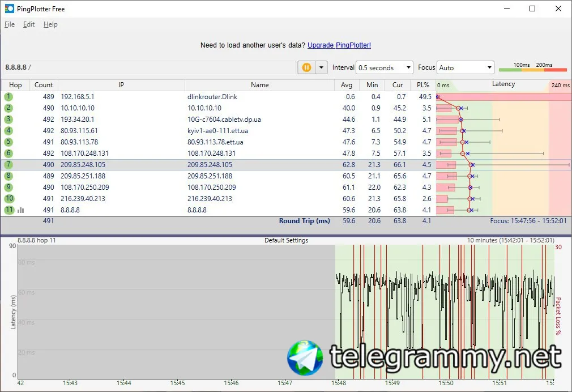Click the Upgrade PingPlotter! link
The width and height of the screenshot is (572, 392).
pyautogui.click(x=339, y=45)
